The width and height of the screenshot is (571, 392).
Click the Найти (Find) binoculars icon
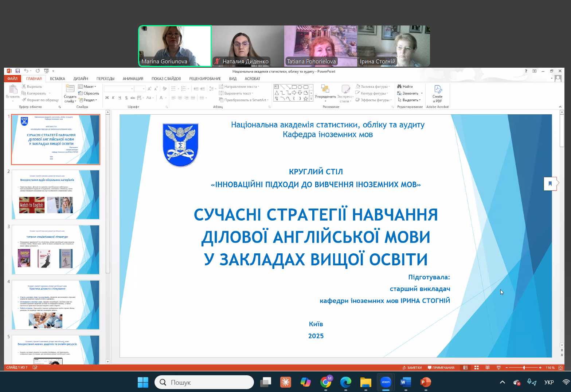click(x=399, y=87)
